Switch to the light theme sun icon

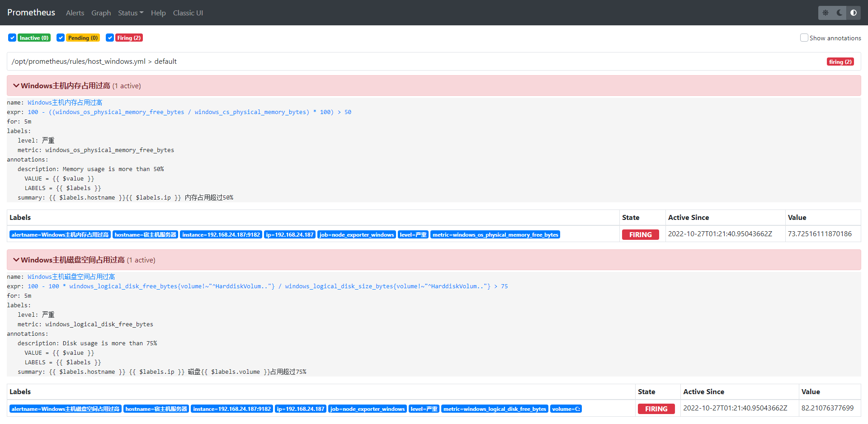826,13
